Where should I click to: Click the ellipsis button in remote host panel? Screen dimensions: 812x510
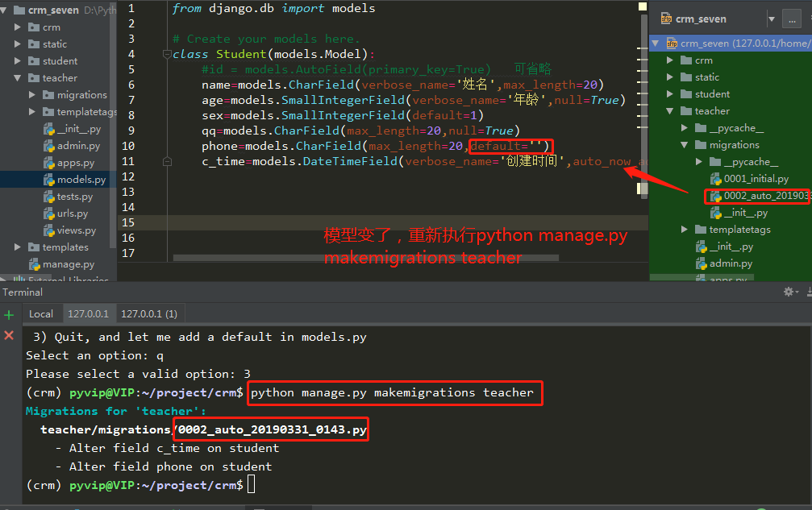pyautogui.click(x=792, y=19)
